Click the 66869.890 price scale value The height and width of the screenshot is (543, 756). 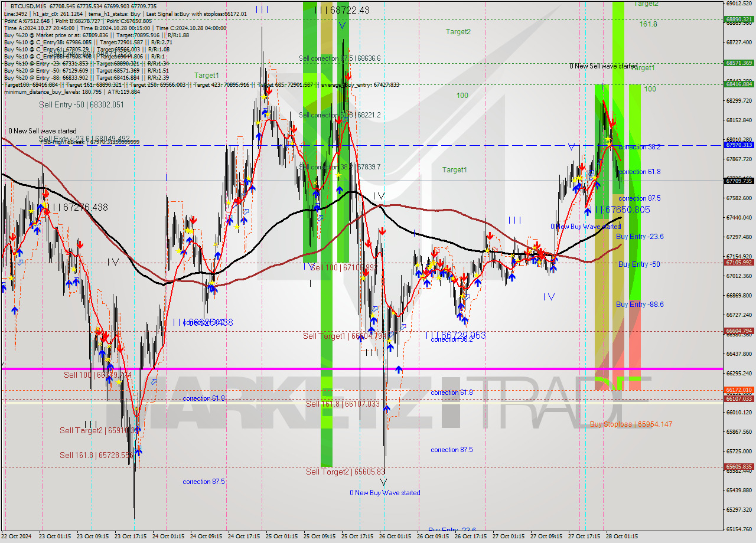[x=739, y=295]
